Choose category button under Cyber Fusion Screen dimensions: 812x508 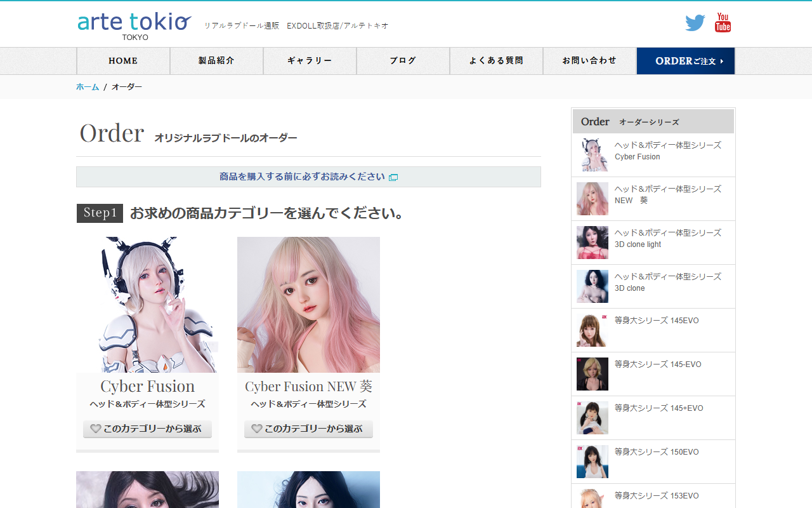(x=147, y=429)
